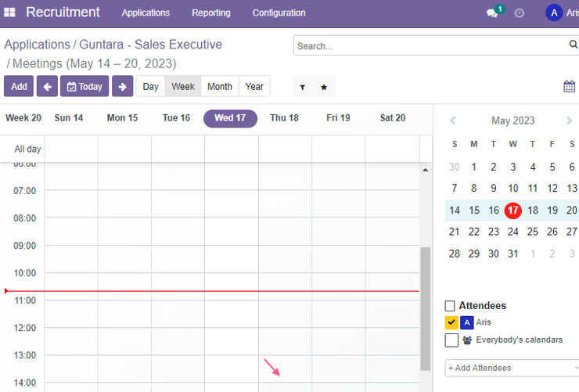579x392 pixels.
Task: Click the All day row label
Action: pyautogui.click(x=27, y=149)
